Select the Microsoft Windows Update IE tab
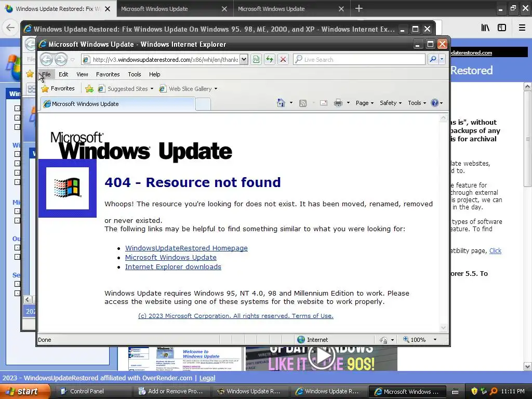The image size is (532, 399). pos(118,104)
